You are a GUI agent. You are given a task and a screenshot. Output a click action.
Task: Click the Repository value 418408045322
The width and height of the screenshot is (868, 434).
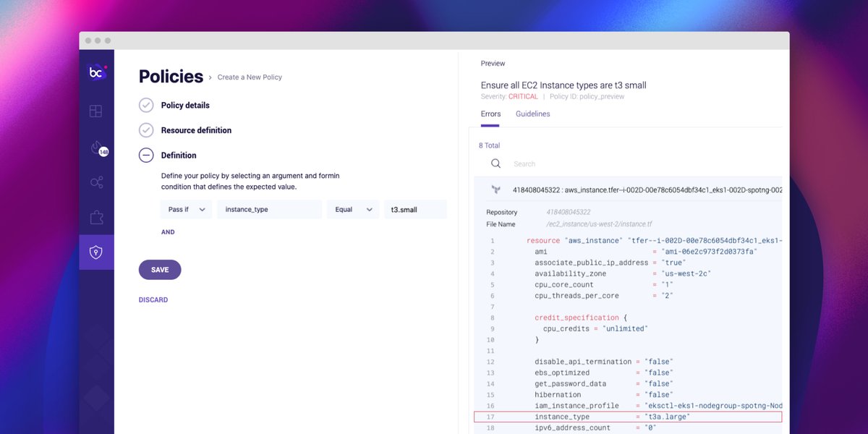click(569, 212)
